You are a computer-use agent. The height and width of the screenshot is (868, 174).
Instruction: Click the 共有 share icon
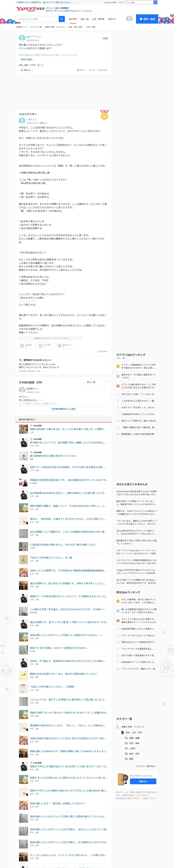(x=92, y=70)
